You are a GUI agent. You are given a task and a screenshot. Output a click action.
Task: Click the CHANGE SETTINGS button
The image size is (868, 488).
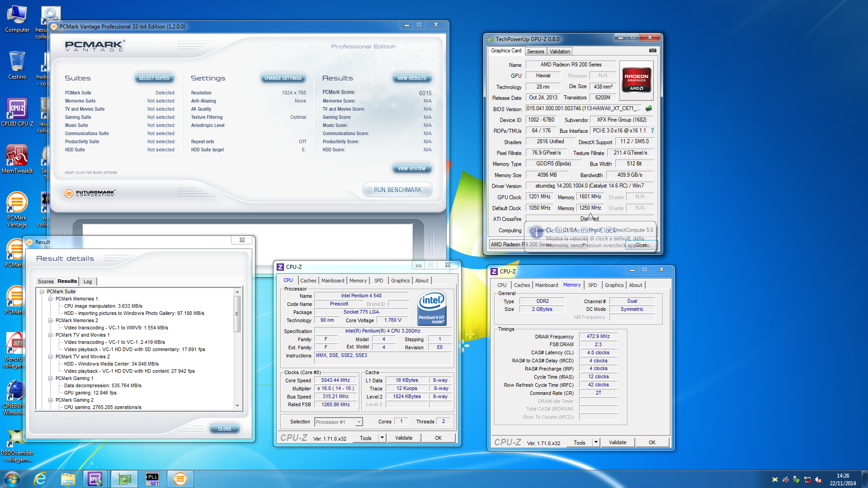tap(283, 78)
